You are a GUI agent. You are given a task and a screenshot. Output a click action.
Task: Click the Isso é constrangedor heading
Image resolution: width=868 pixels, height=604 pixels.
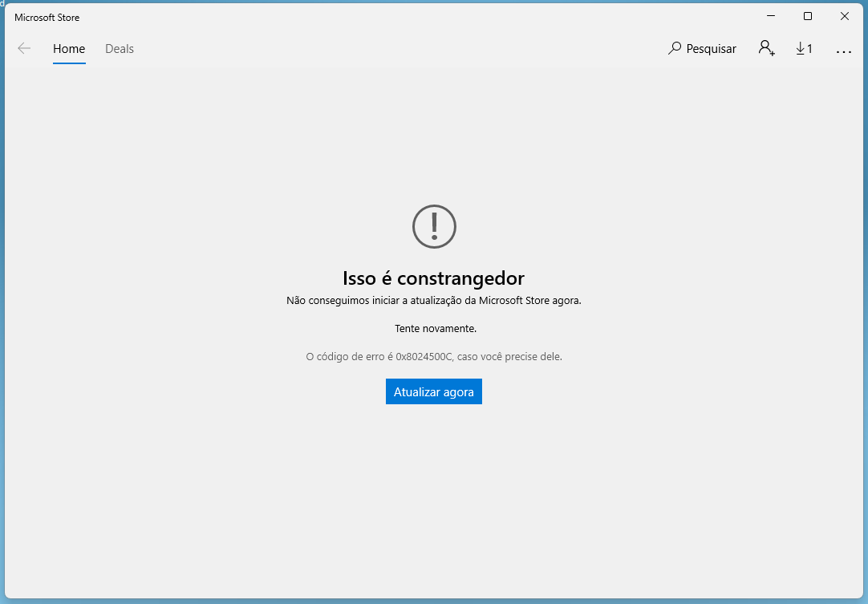[x=433, y=278]
